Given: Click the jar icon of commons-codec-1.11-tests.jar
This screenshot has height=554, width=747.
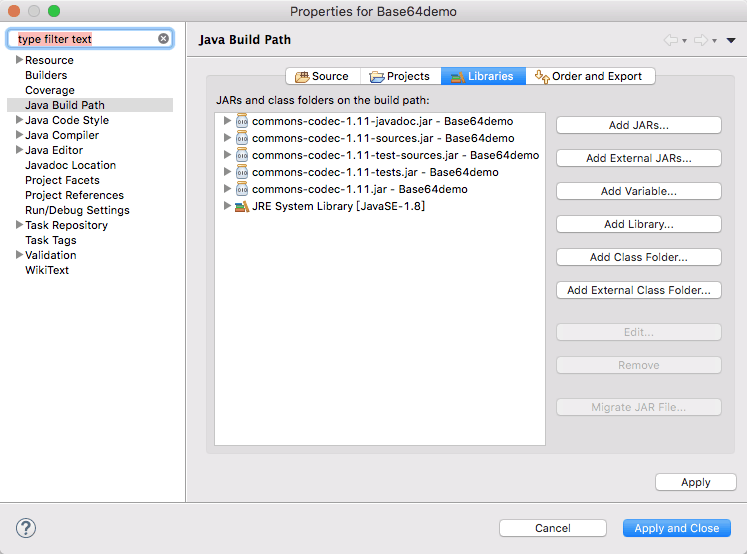Looking at the screenshot, I should tap(242, 172).
